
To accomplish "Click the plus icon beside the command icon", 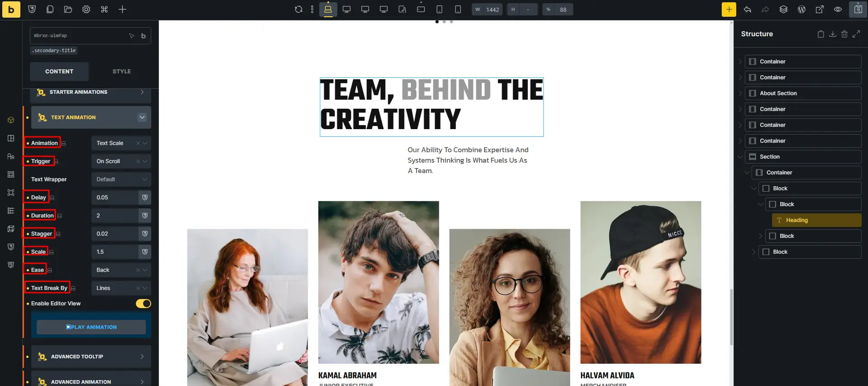I will [122, 10].
